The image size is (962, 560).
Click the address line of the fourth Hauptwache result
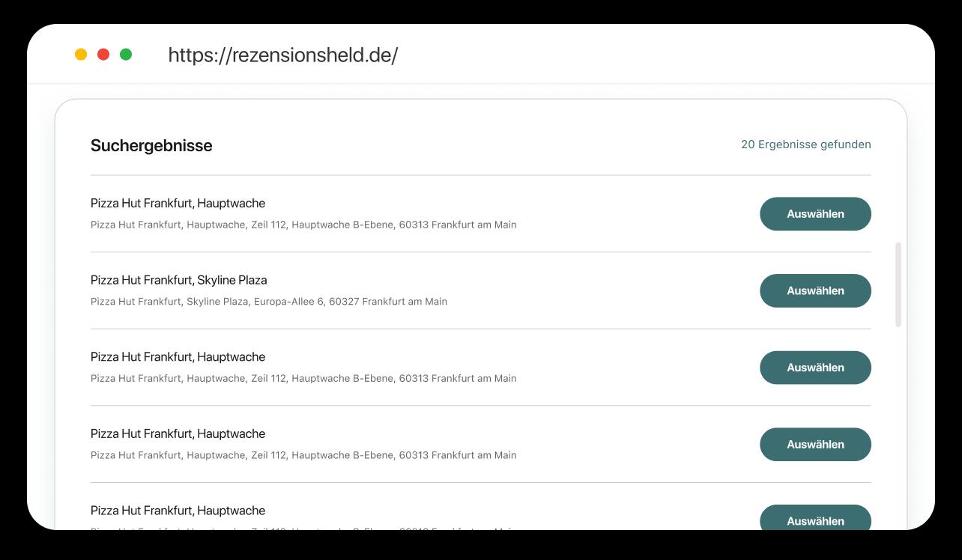tap(303, 454)
